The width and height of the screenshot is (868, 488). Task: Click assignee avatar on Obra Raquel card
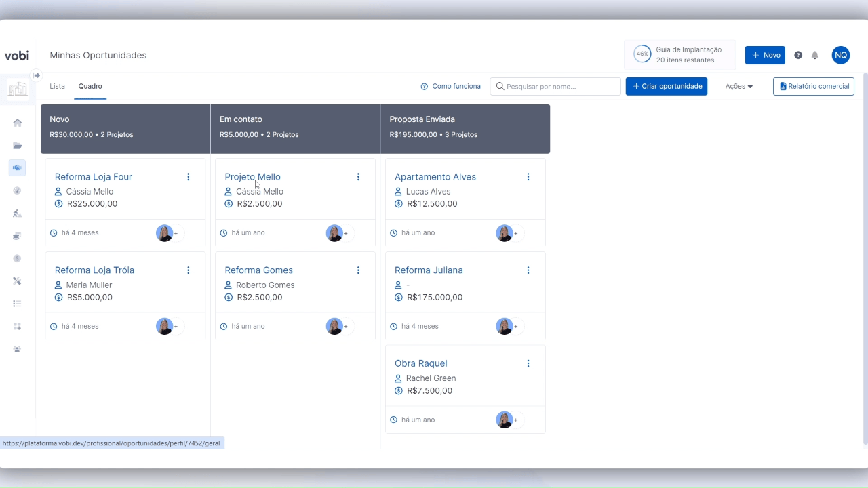coord(505,420)
